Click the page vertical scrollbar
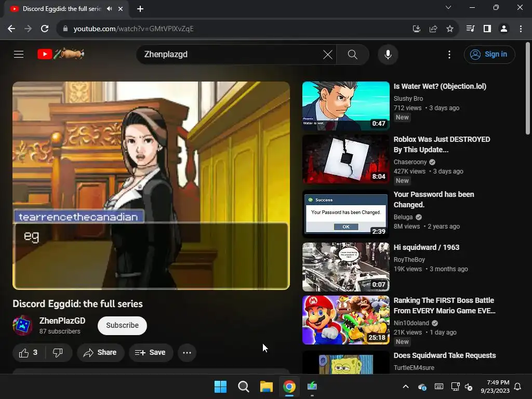The width and height of the screenshot is (532, 399). tap(528, 88)
